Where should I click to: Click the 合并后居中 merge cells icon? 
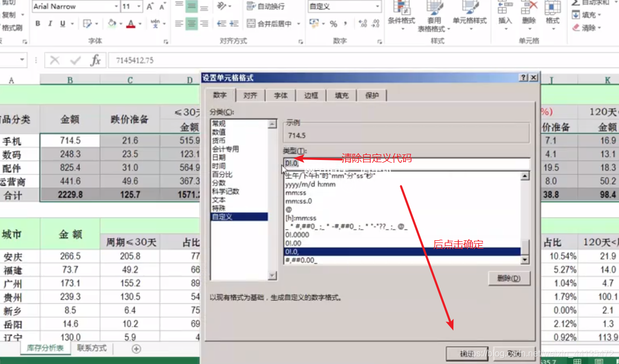[258, 24]
